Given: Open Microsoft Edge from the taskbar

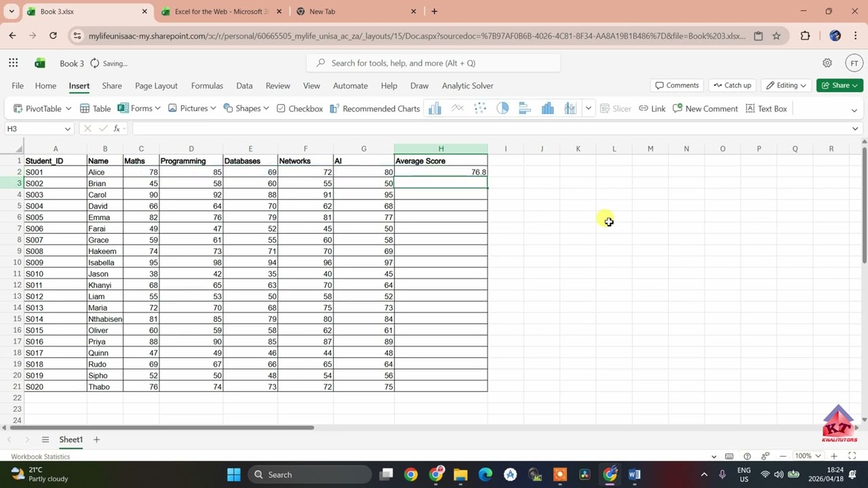Looking at the screenshot, I should [486, 474].
